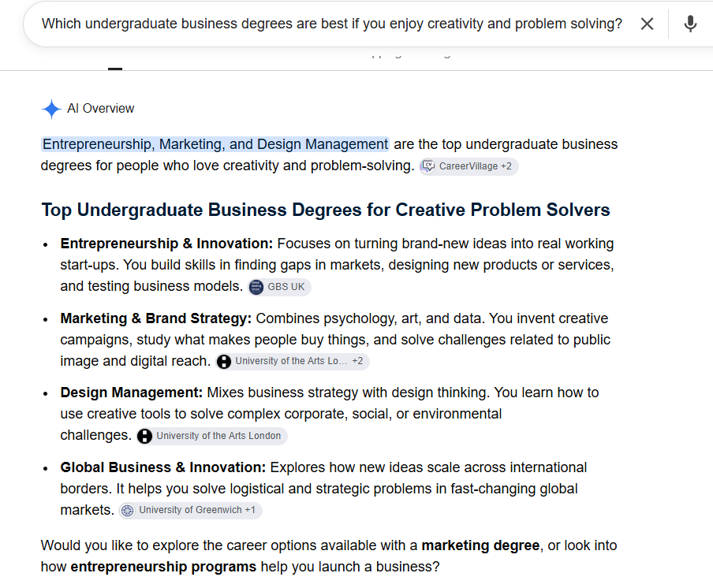Viewport: 713px width, 588px height.
Task: Click the University of Greenwich logo icon
Action: 127,511
